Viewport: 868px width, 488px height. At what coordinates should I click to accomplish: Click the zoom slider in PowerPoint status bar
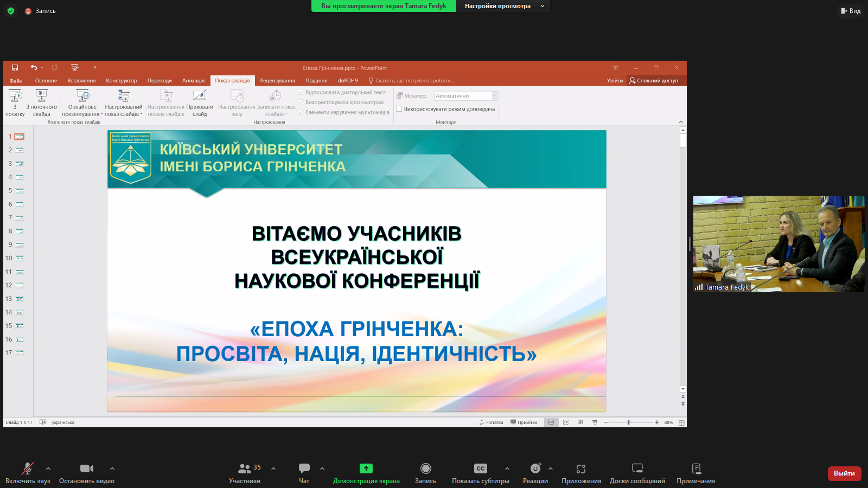point(629,422)
